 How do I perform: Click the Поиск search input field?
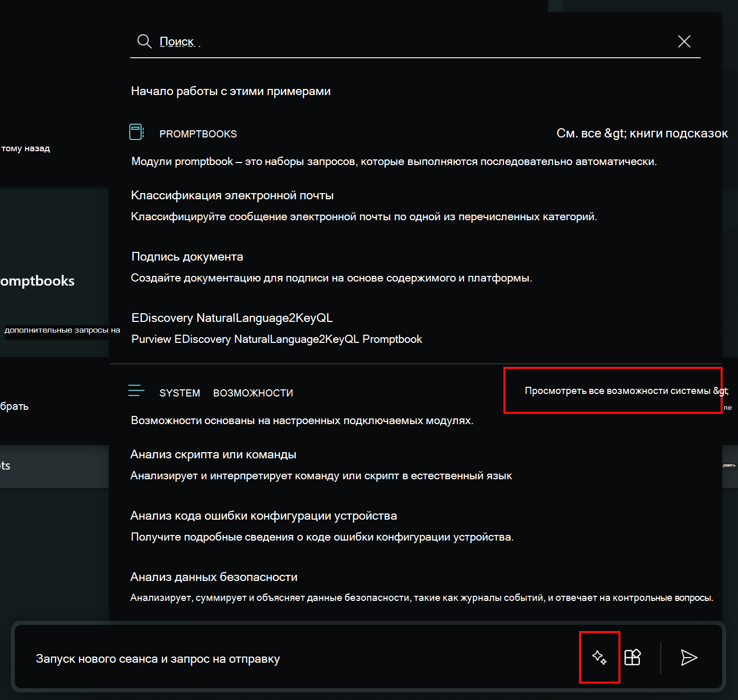409,41
